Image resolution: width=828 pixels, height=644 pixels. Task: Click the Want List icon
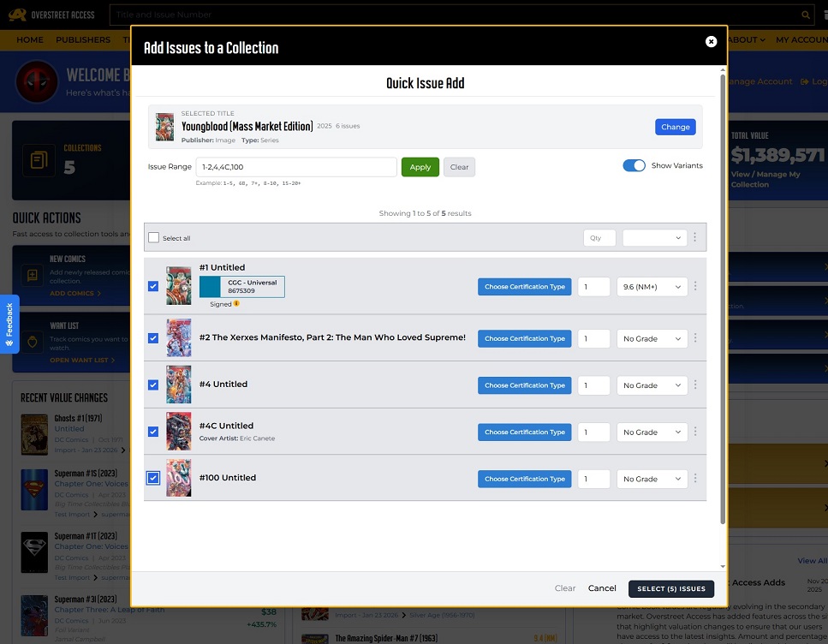[33, 342]
